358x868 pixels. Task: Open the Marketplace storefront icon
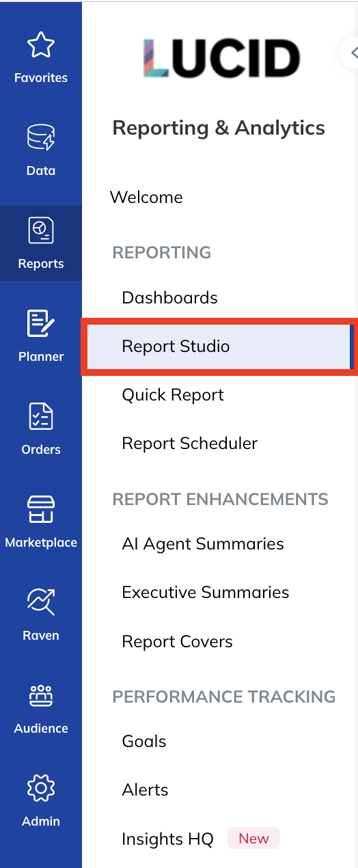click(x=40, y=509)
